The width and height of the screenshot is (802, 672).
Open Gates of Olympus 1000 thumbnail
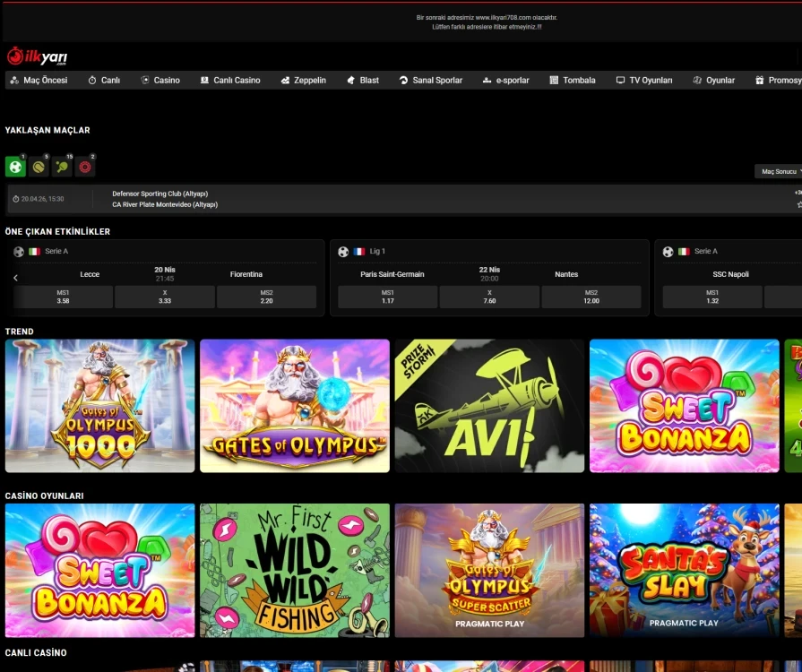[99, 406]
